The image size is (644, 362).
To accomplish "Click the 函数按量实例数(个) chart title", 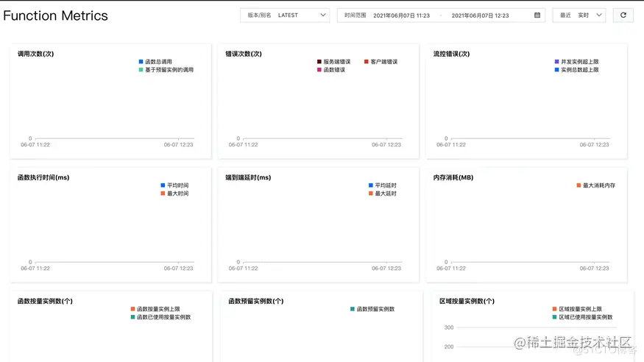I will coord(45,301).
